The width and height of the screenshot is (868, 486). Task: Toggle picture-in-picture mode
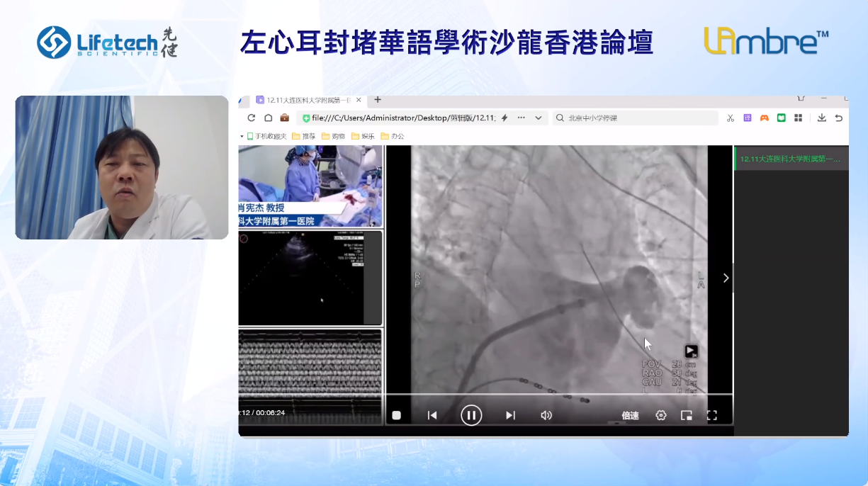pos(687,416)
